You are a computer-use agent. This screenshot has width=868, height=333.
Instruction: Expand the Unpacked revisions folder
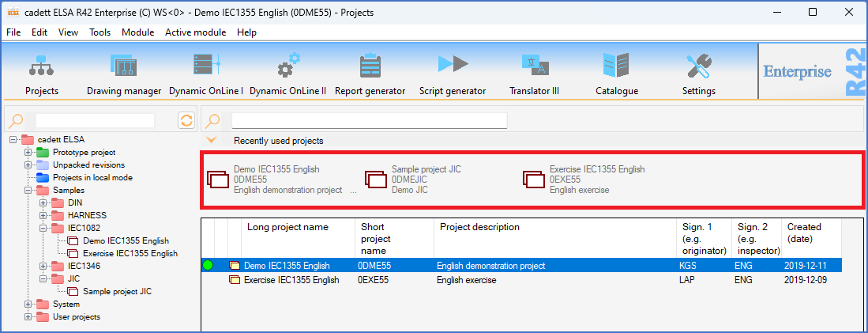28,165
